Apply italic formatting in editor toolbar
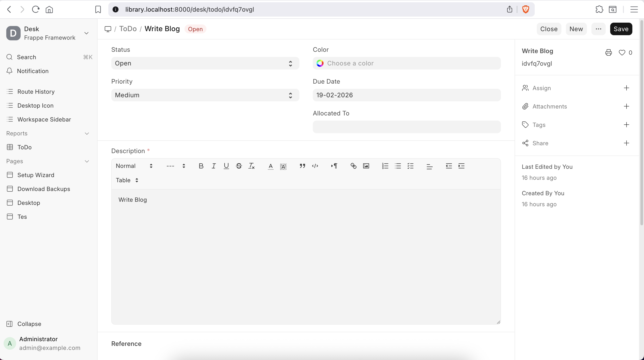644x360 pixels. (x=213, y=166)
